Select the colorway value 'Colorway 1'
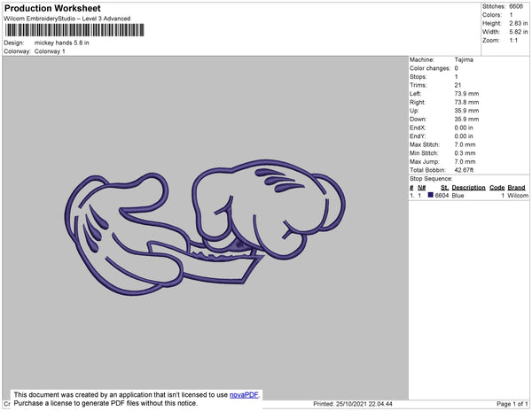 click(x=50, y=51)
